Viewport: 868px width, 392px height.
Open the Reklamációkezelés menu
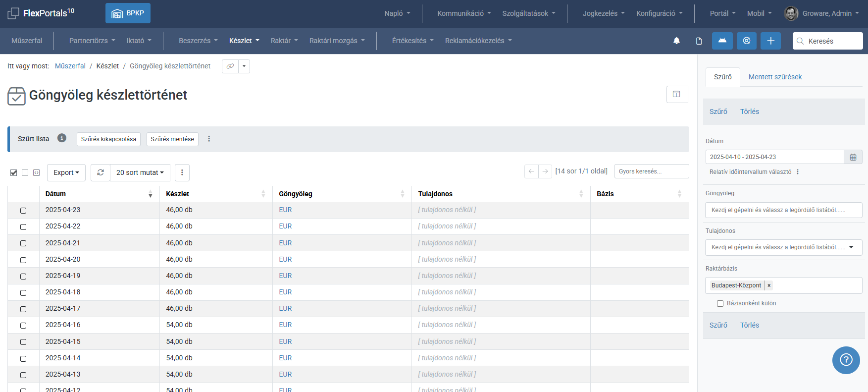478,41
